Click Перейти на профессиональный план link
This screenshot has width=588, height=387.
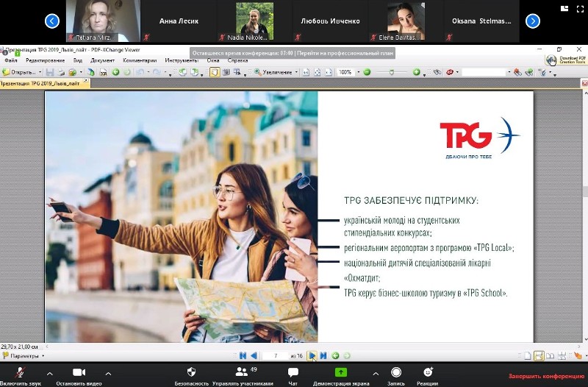[x=346, y=53]
